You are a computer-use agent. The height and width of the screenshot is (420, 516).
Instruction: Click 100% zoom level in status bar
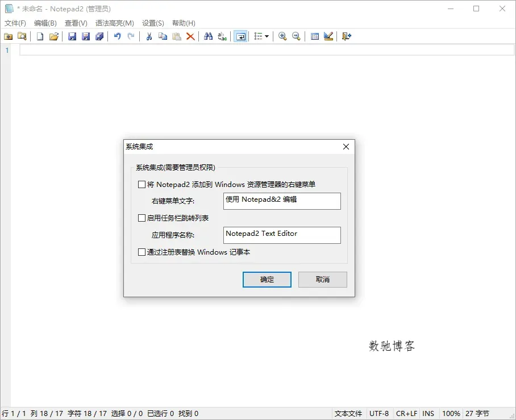point(451,413)
